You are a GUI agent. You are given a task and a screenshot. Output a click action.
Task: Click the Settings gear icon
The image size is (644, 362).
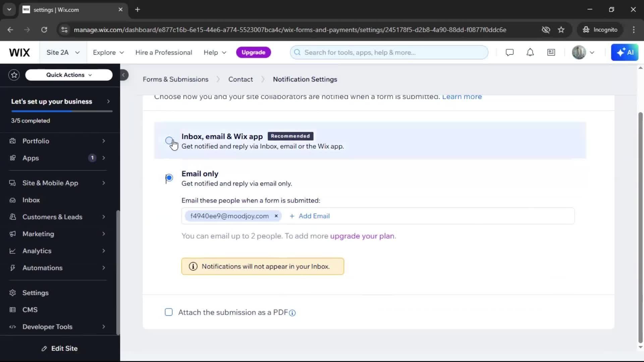click(x=13, y=293)
